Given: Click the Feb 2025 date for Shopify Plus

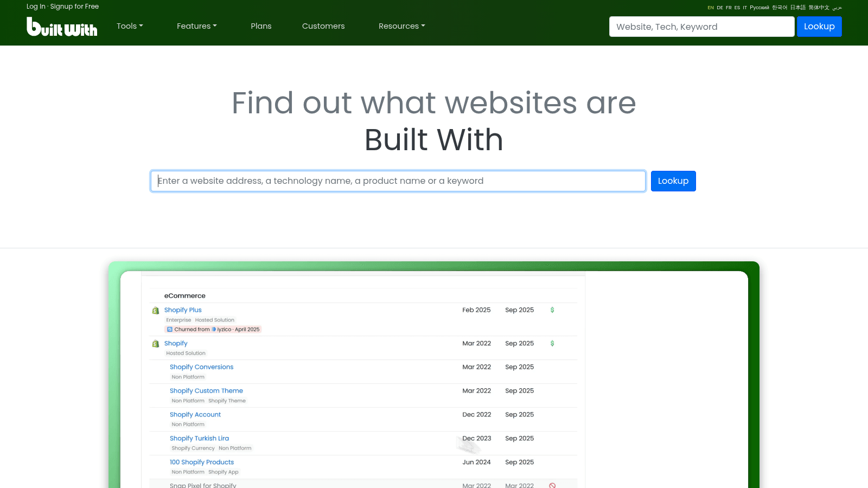Looking at the screenshot, I should (476, 310).
